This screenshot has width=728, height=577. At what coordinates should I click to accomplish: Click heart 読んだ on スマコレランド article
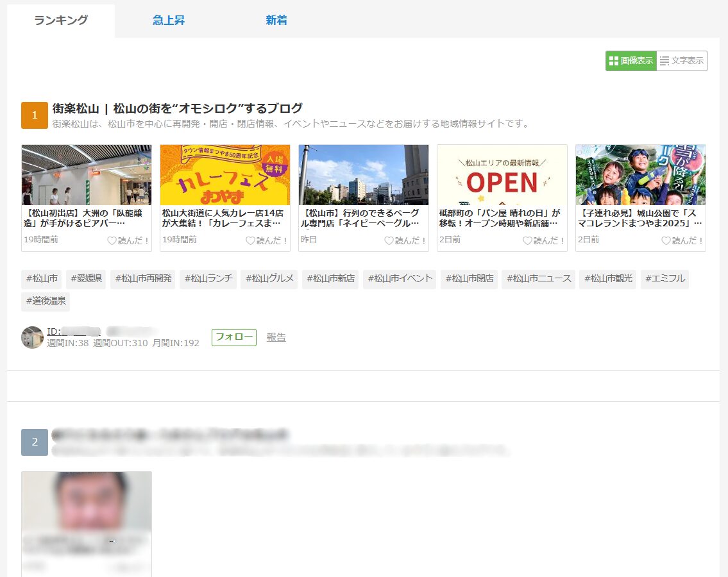682,240
